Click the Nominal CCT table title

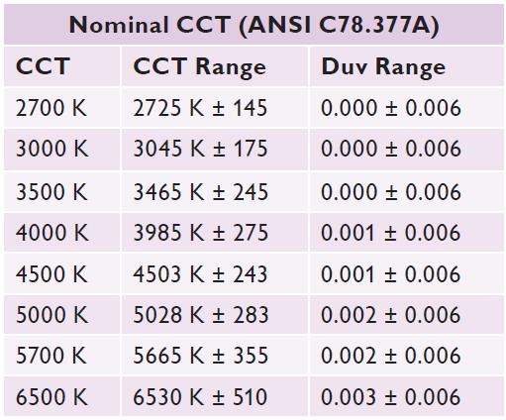pyautogui.click(x=253, y=25)
